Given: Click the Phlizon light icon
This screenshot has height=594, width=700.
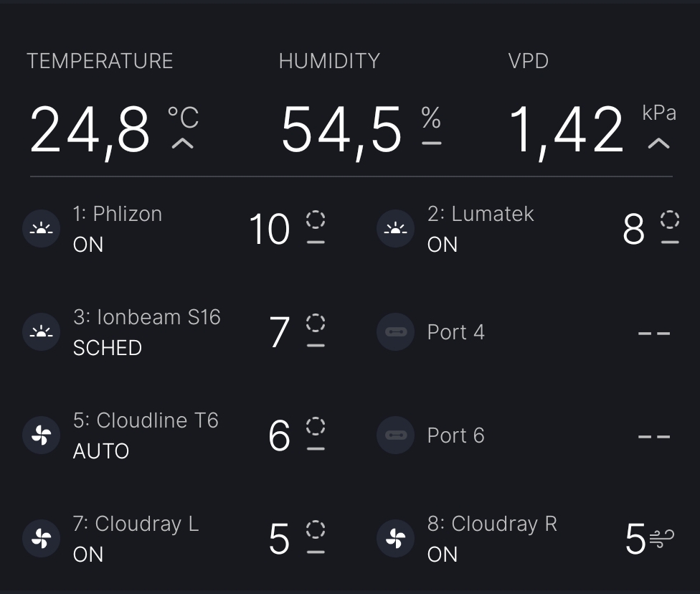Looking at the screenshot, I should click(x=41, y=230).
